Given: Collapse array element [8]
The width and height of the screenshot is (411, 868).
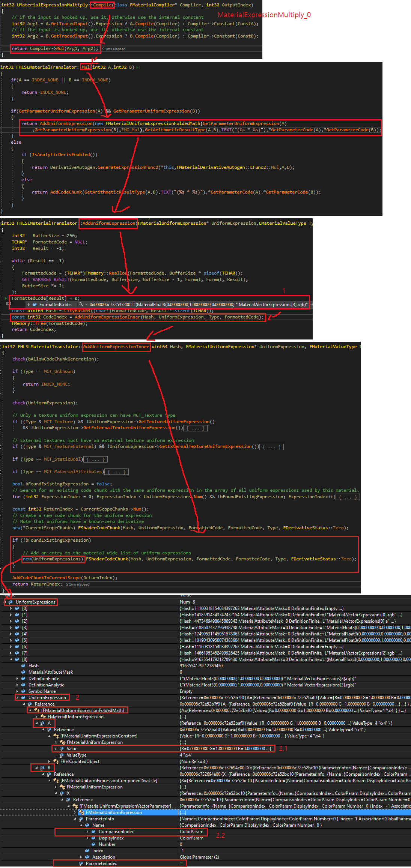Looking at the screenshot, I should click(x=11, y=659).
